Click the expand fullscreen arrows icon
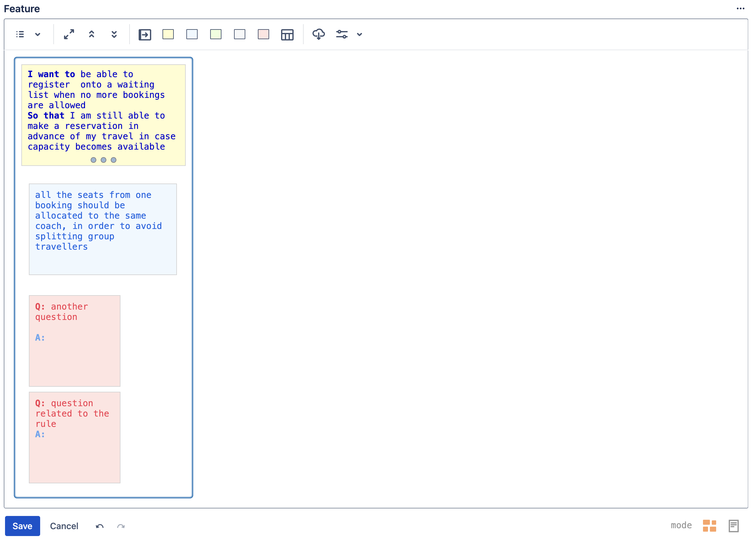 (69, 34)
